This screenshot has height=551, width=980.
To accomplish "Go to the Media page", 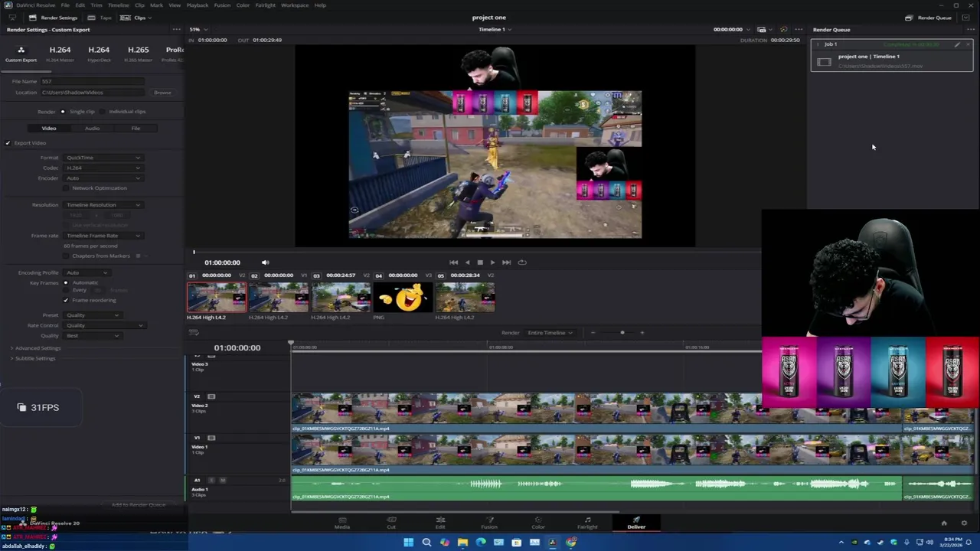I will coord(342,523).
